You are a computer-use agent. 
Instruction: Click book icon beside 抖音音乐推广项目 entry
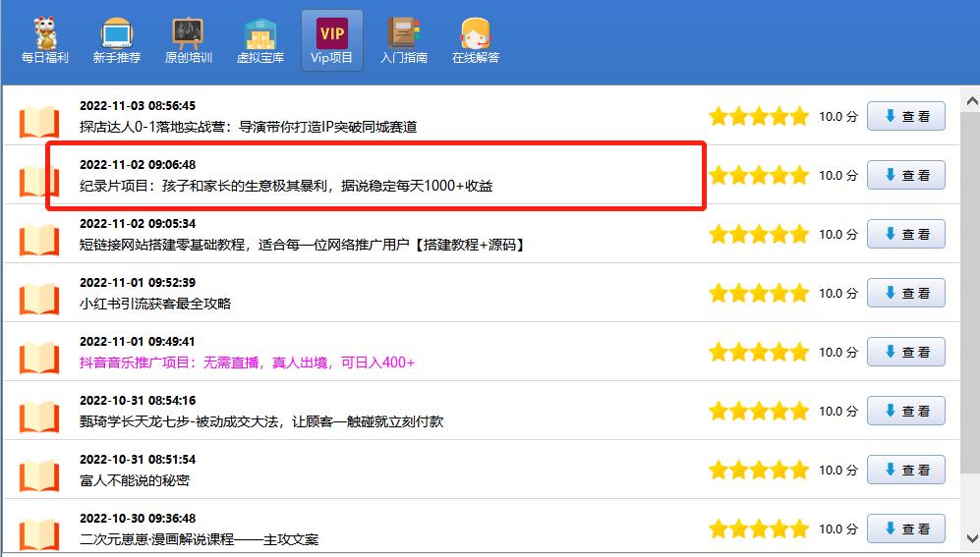tap(38, 358)
